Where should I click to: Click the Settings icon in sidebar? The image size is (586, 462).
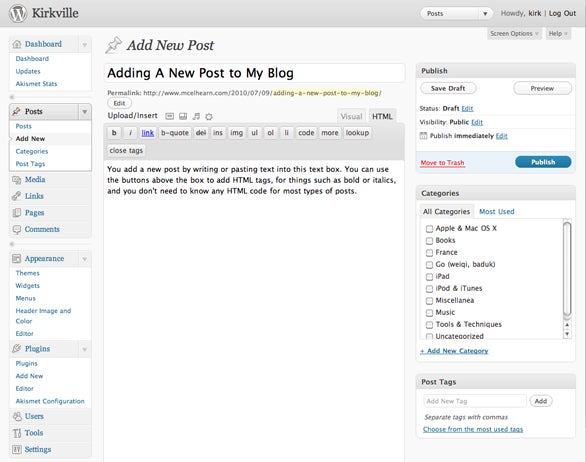click(x=17, y=450)
